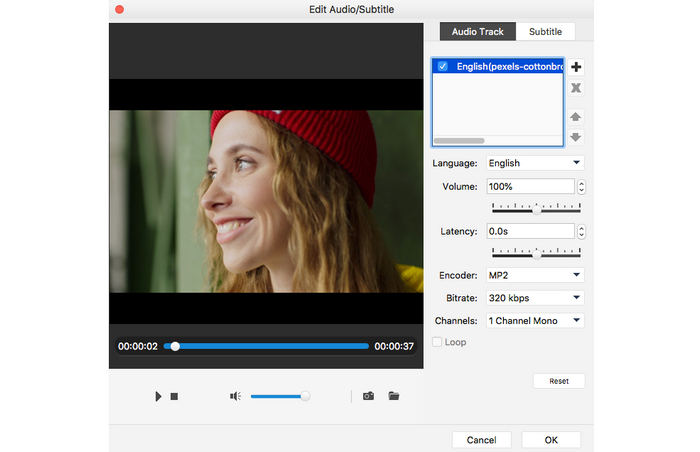Open the Language dropdown

pos(535,163)
